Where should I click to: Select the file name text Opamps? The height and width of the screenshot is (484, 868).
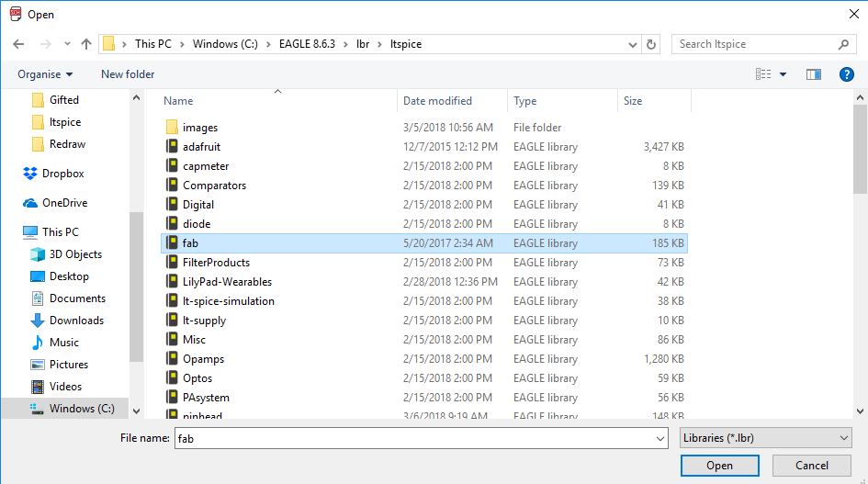[x=203, y=359]
